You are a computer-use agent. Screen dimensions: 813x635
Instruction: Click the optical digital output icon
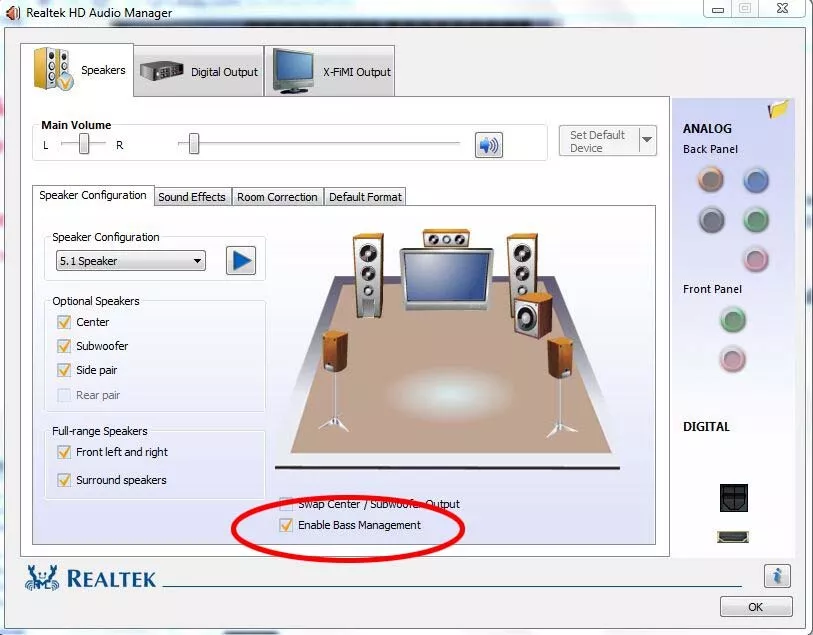pyautogui.click(x=734, y=498)
